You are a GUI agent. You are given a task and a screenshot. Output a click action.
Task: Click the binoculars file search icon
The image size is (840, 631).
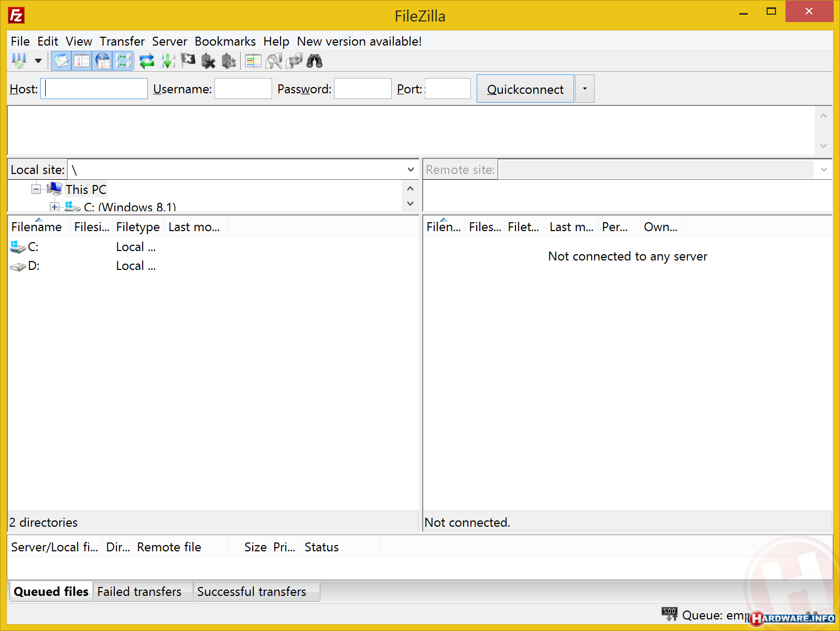pos(315,61)
